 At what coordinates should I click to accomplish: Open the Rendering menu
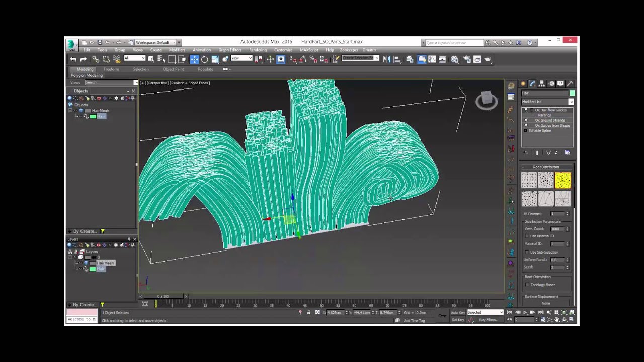click(x=258, y=50)
